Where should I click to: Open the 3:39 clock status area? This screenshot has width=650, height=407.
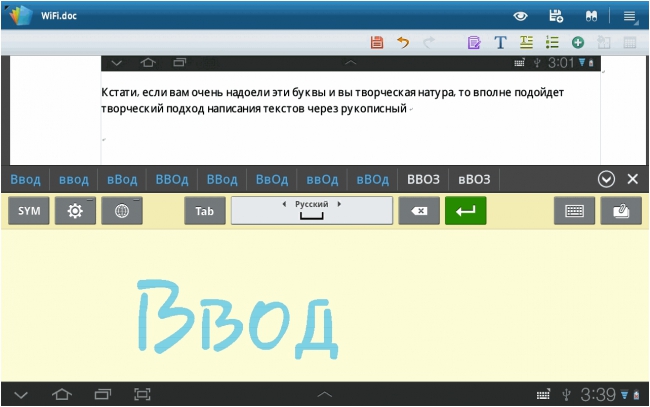click(x=598, y=395)
